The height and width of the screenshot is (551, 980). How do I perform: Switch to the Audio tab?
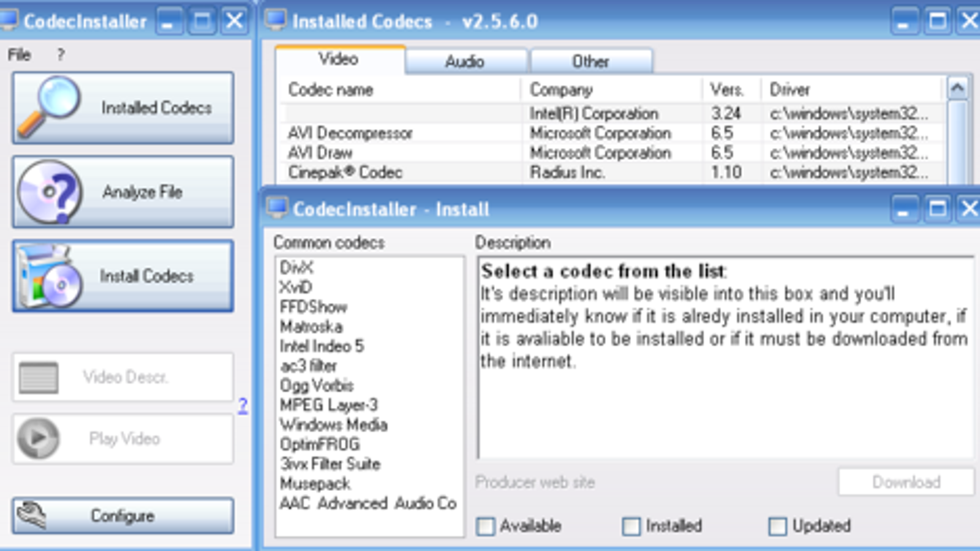tap(466, 61)
